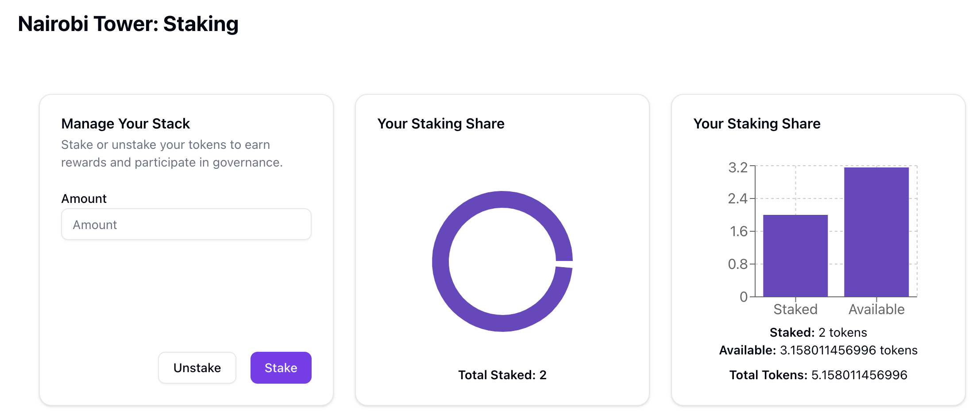Click the purple Stake button
Image resolution: width=980 pixels, height=420 pixels.
tap(281, 368)
